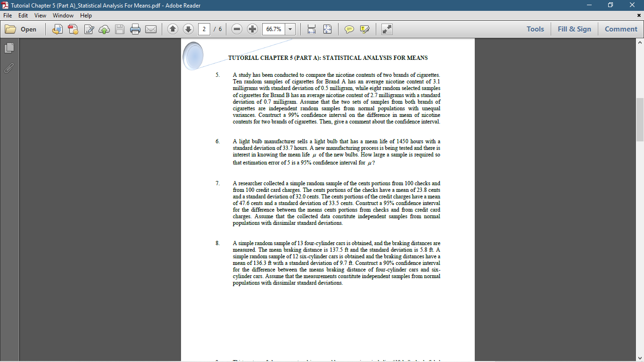Screen dimensions: 644x362
Task: Click the highlight text tool icon
Action: point(364,29)
